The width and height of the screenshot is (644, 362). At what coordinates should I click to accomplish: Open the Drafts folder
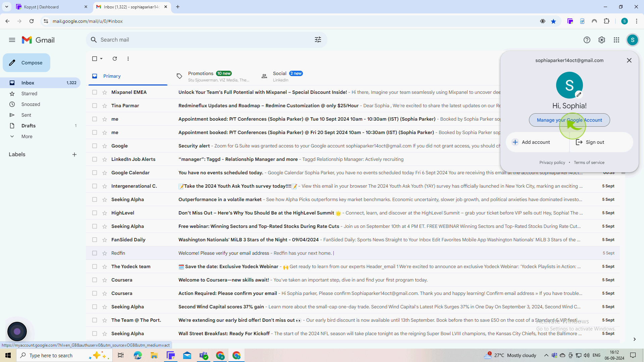coord(29,126)
